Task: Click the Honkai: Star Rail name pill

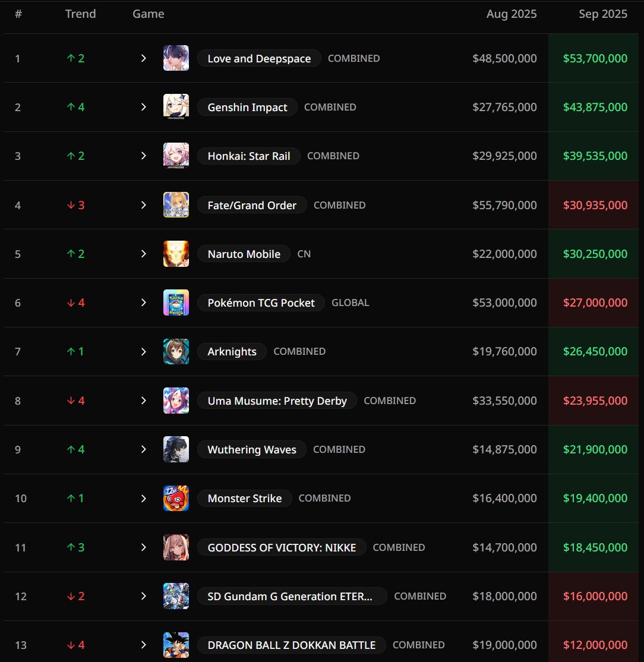Action: coord(249,156)
